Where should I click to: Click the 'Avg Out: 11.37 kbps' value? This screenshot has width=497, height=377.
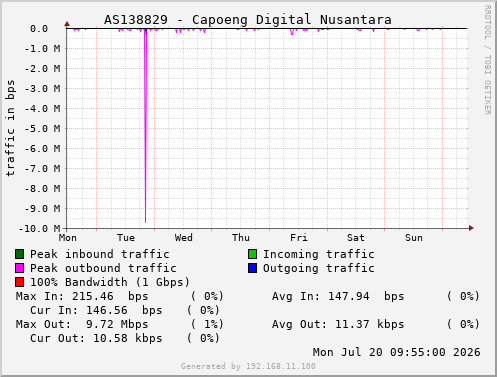[338, 324]
